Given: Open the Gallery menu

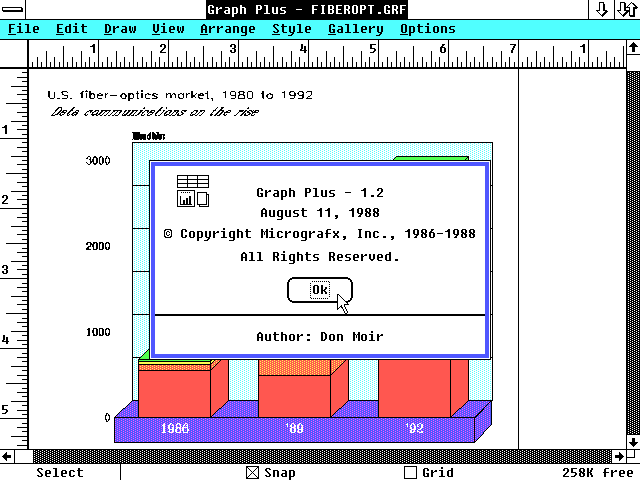Looking at the screenshot, I should pyautogui.click(x=356, y=29).
